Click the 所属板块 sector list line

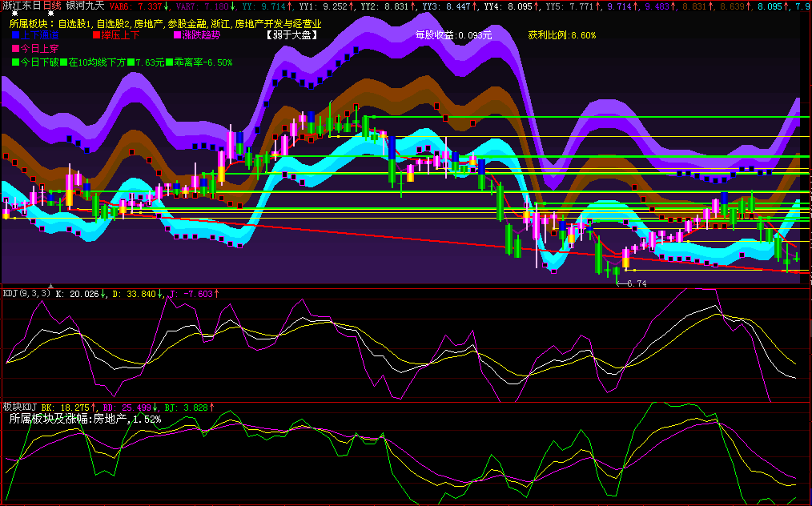pos(166,24)
